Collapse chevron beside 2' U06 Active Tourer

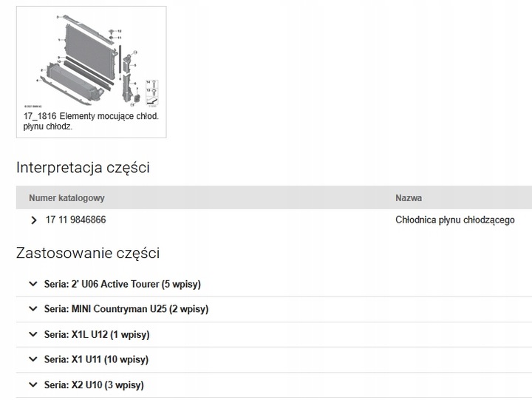(x=32, y=284)
